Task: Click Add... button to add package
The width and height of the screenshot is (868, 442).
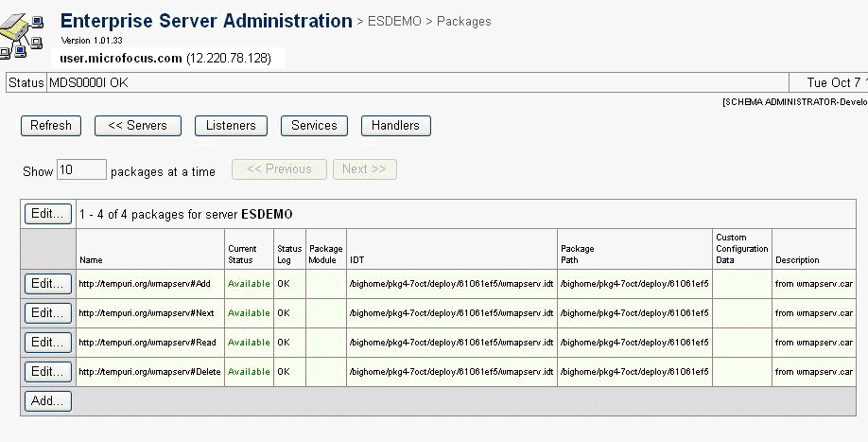Action: pyautogui.click(x=47, y=400)
